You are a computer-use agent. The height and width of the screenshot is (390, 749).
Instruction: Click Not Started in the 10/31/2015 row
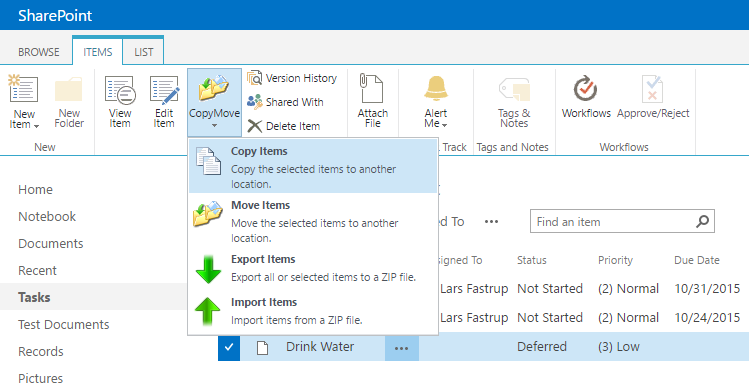(x=550, y=289)
